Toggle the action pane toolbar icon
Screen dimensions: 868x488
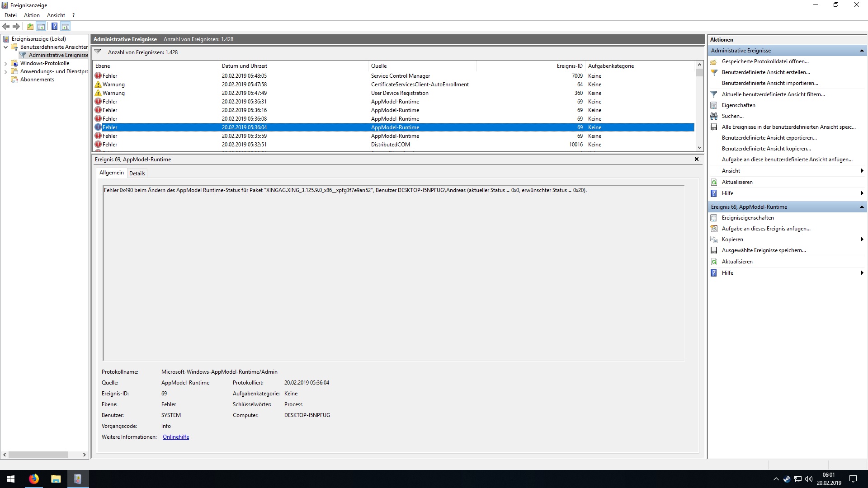point(66,26)
